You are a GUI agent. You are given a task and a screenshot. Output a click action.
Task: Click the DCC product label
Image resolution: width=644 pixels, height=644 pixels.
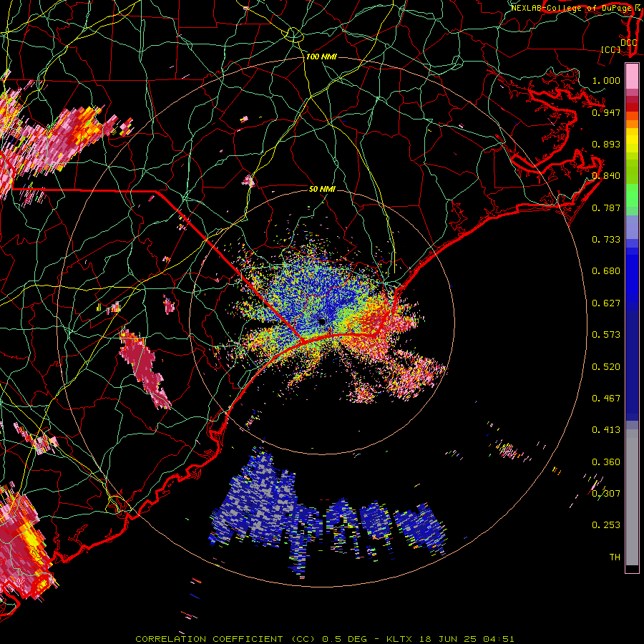coord(629,42)
